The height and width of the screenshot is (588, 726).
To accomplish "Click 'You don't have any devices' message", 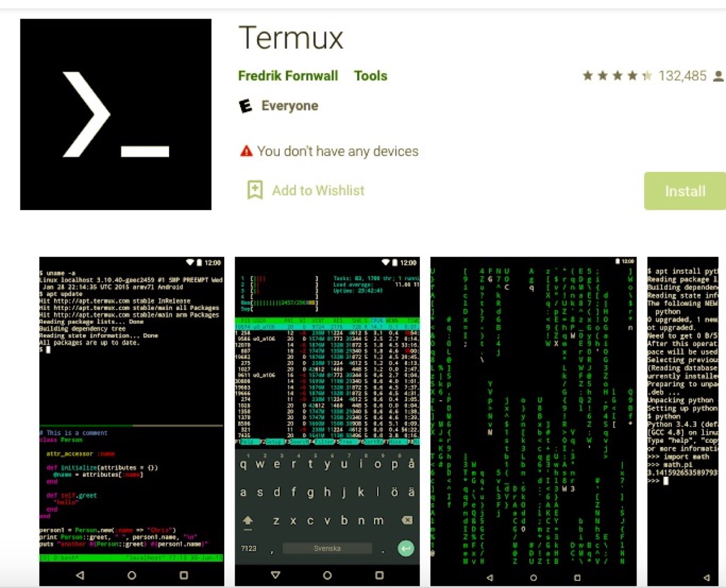I will (338, 151).
